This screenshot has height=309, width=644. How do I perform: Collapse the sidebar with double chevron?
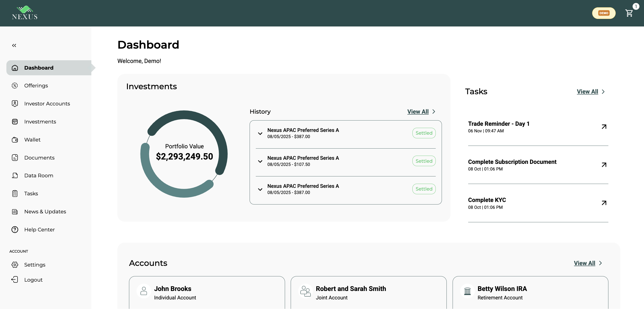click(14, 45)
